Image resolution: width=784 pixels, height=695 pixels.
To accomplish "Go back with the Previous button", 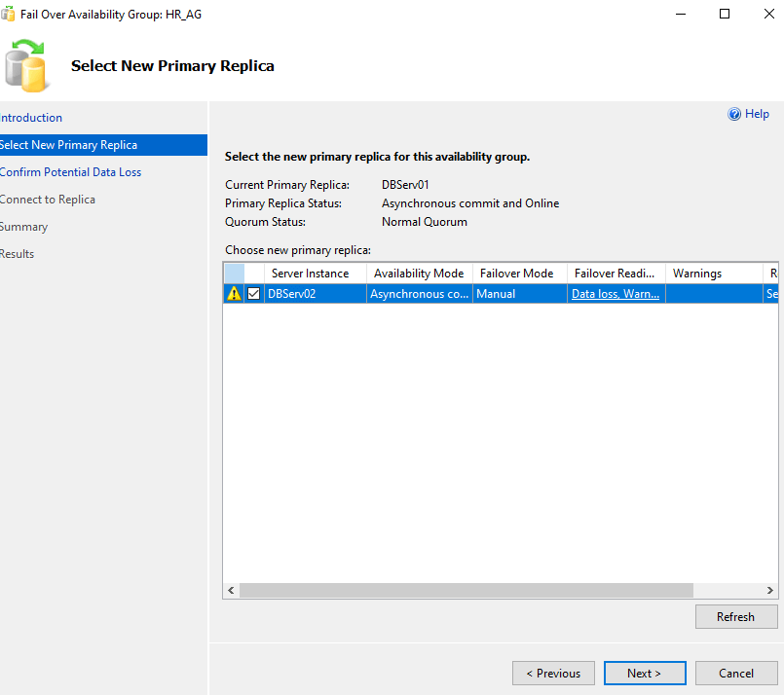I will point(553,673).
